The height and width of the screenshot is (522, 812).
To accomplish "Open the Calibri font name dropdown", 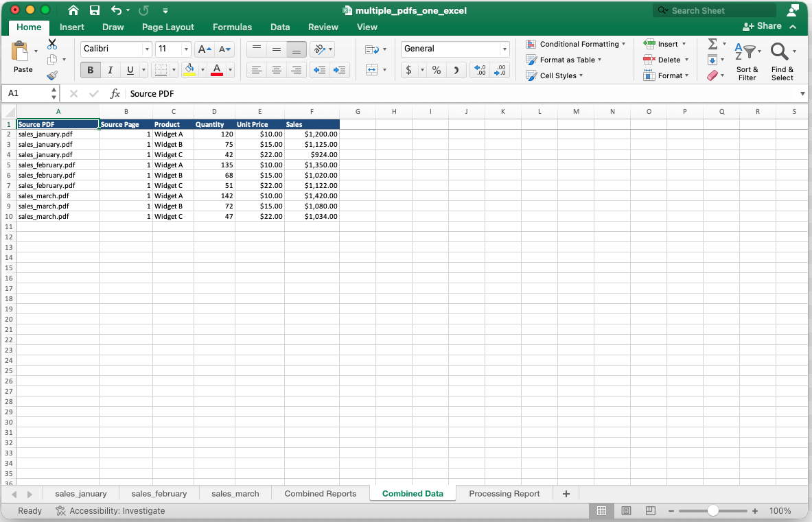I will (147, 49).
